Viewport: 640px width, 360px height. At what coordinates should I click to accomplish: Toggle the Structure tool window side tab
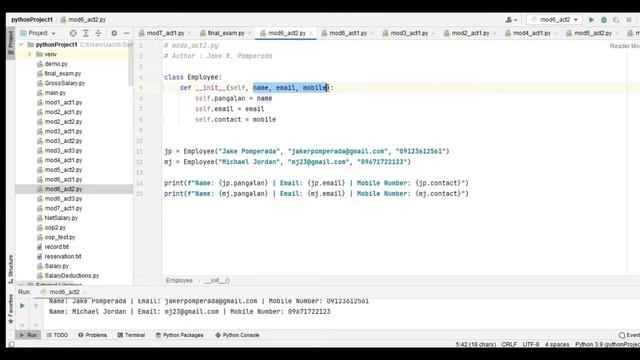11,269
